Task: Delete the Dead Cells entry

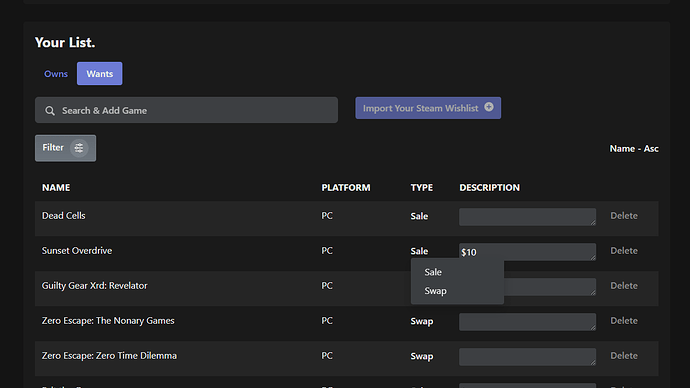Action: (624, 216)
